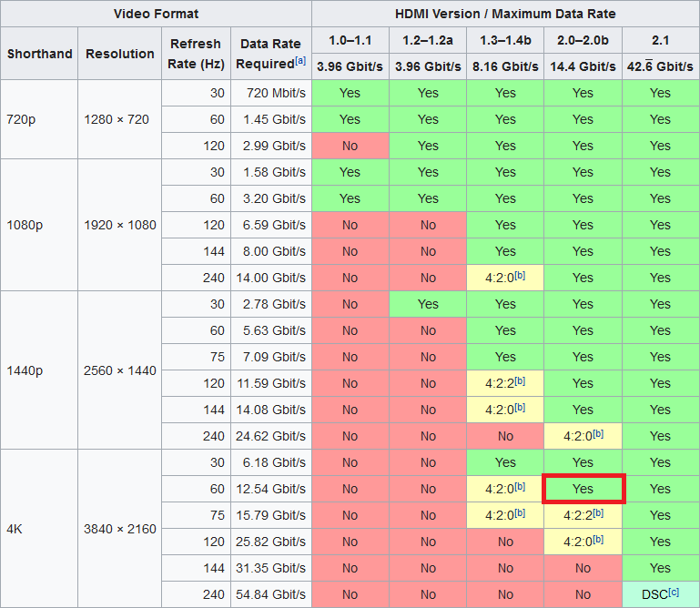
Task: Click the 2.99 Gbit/s data rate
Action: click(271, 146)
